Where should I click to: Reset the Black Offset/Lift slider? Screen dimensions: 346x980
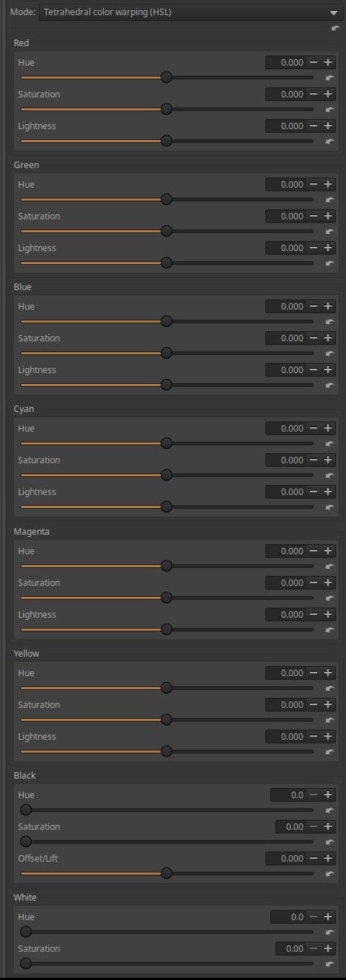330,874
